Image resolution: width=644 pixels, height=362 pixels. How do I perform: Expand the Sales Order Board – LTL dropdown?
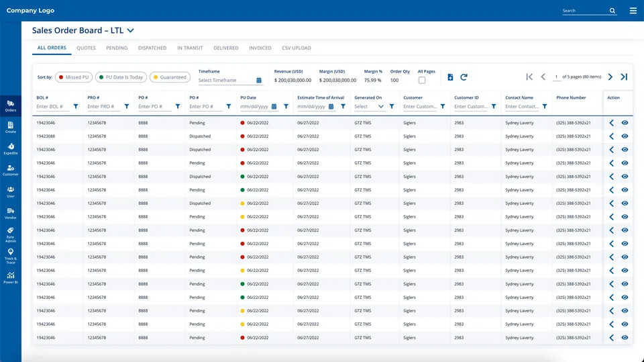(x=131, y=30)
